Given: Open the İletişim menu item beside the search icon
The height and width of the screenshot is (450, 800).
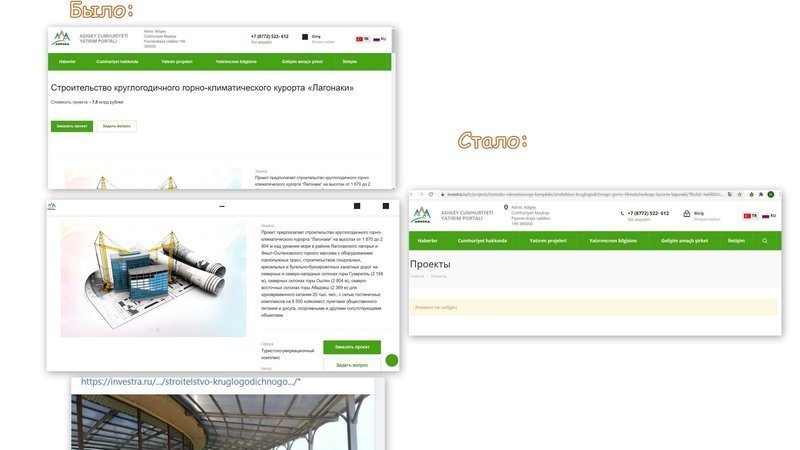Looking at the screenshot, I should (736, 241).
